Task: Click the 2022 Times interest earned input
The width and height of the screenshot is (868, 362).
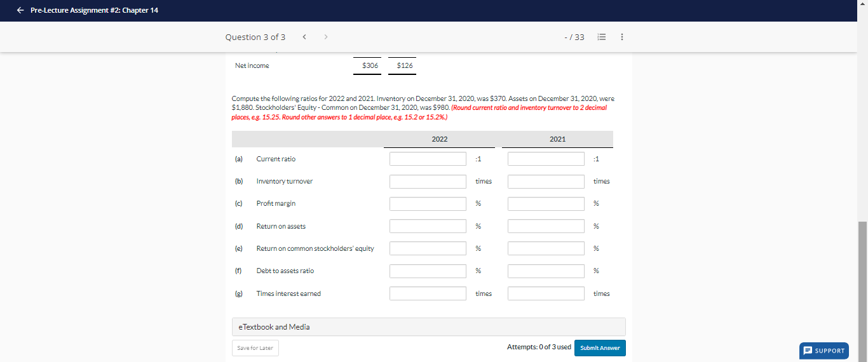Action: (428, 293)
